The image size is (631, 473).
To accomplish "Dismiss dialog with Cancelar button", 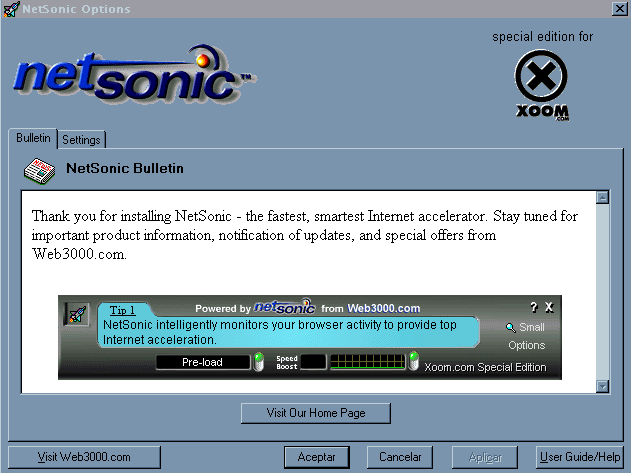I will pos(400,457).
